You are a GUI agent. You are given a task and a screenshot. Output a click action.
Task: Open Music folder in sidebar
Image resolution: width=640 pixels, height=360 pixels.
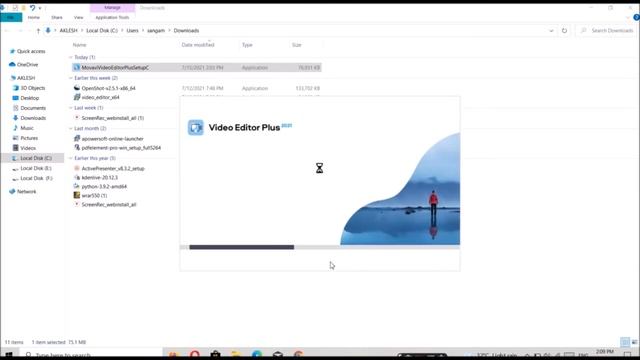click(23, 128)
